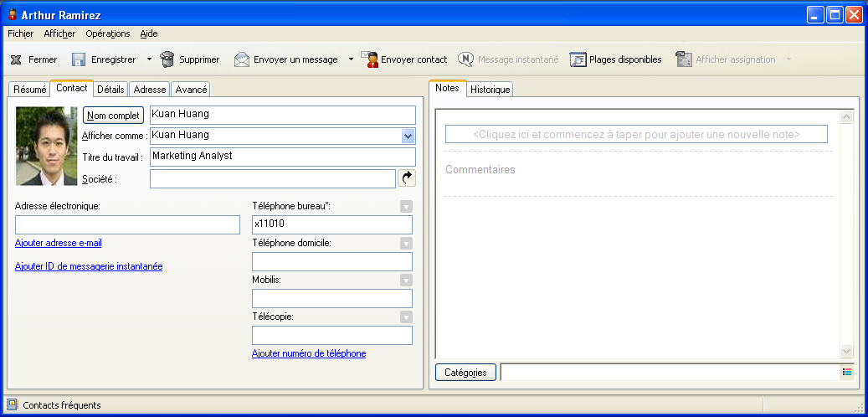Maximize the Arthur Ramirez window
The height and width of the screenshot is (417, 868).
(835, 14)
